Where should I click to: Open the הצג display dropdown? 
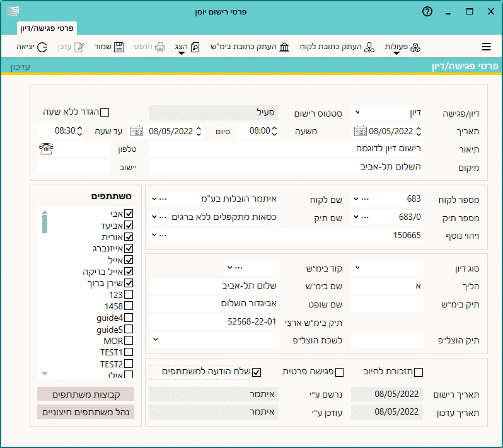187,48
